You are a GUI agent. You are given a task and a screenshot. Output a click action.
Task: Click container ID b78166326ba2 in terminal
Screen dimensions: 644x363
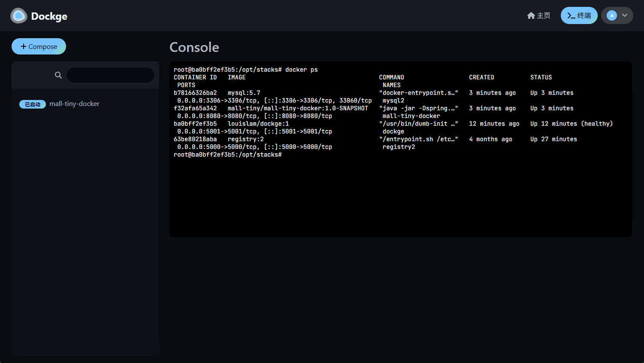point(195,93)
